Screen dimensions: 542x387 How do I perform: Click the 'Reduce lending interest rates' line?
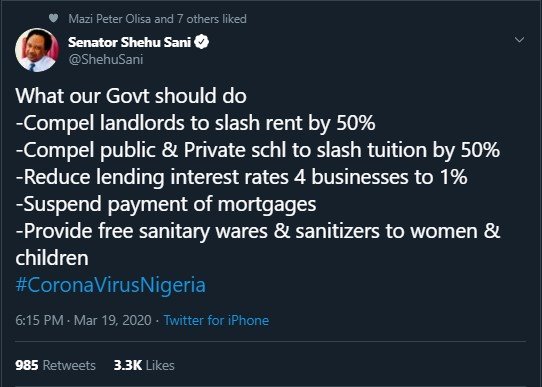pos(241,177)
